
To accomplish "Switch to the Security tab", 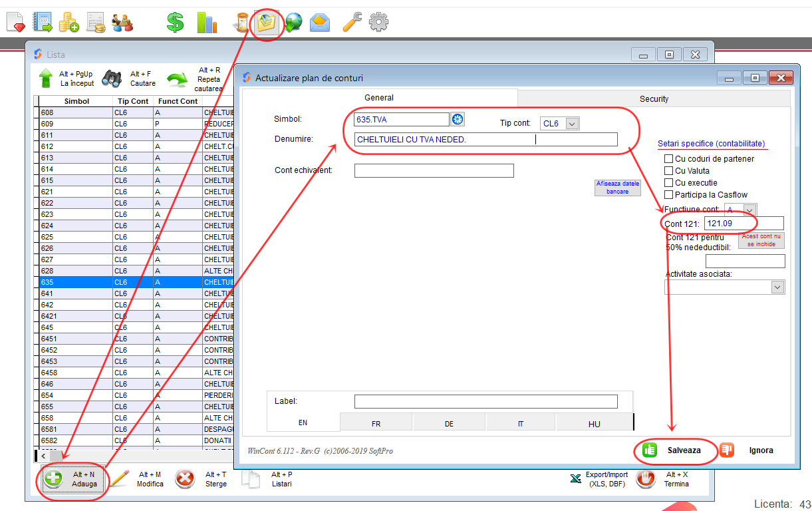I will [x=654, y=98].
